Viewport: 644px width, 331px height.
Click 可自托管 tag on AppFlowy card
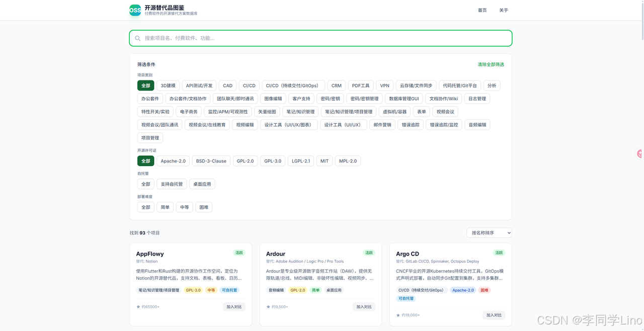[x=229, y=290]
